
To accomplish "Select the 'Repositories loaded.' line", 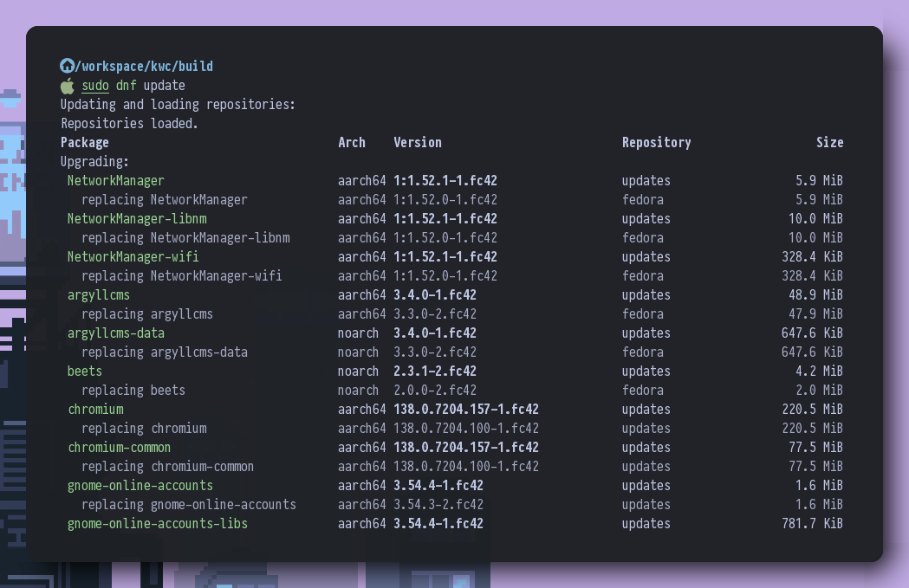I will 129,123.
